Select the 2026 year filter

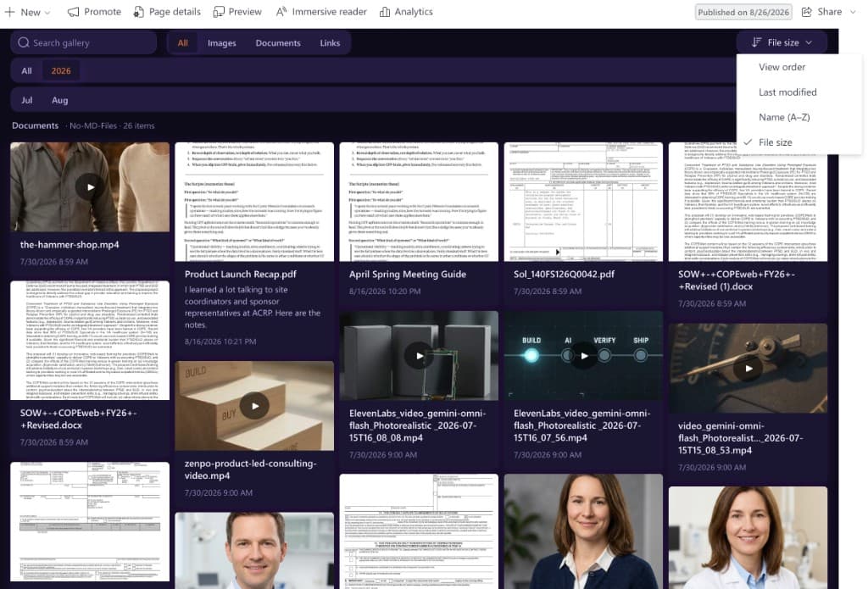61,71
